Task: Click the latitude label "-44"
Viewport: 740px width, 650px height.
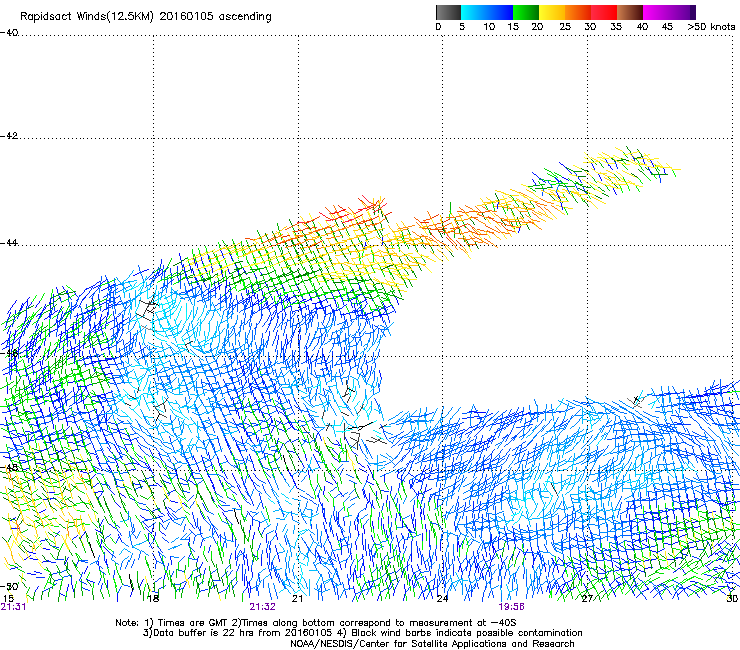Action: (9, 243)
